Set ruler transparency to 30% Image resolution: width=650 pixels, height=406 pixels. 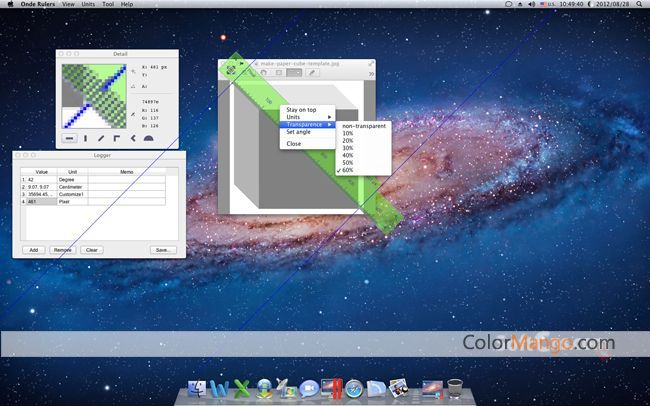point(349,148)
